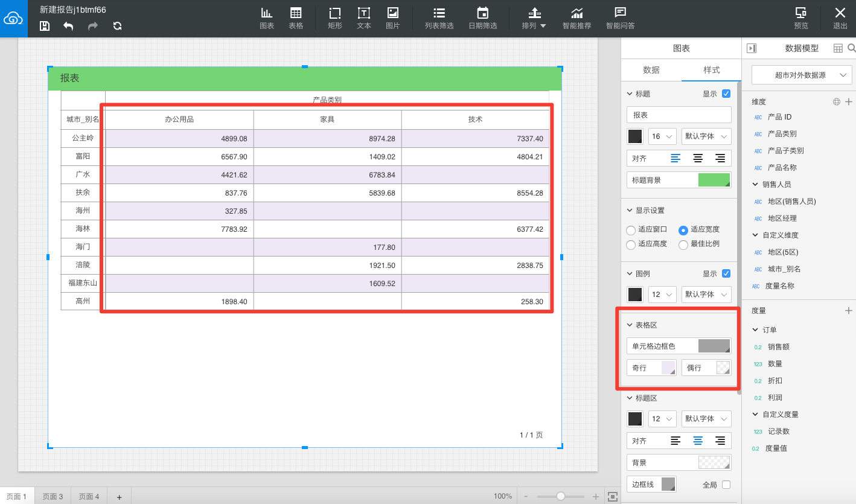Select 销售额 measure field
856x504 pixels.
pos(779,346)
